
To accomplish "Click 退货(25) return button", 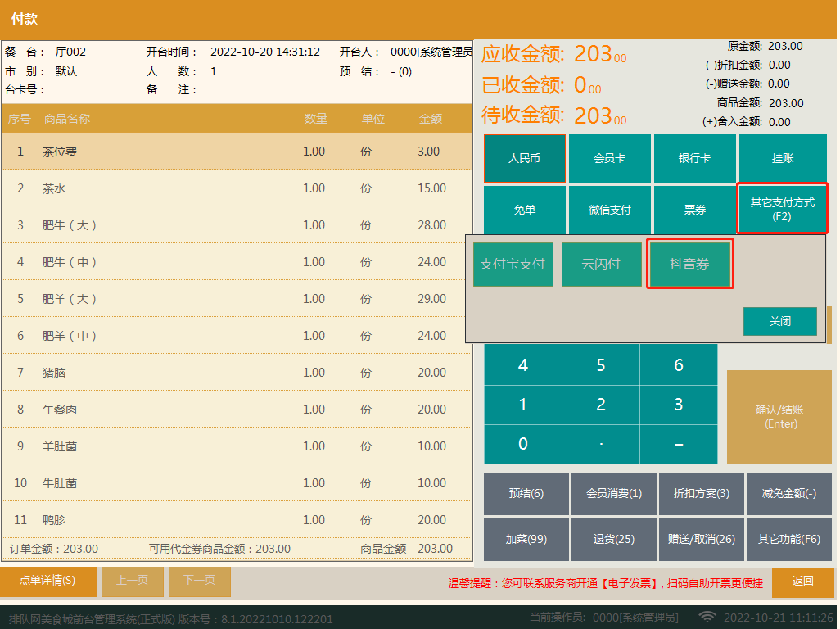I will pyautogui.click(x=613, y=539).
